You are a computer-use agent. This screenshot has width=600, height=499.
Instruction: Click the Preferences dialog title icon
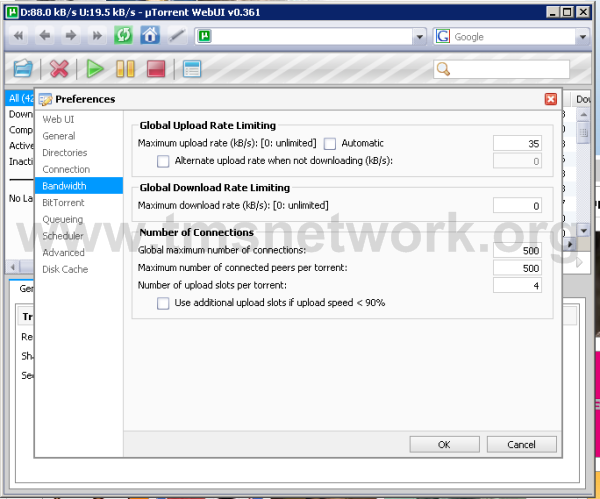click(45, 99)
